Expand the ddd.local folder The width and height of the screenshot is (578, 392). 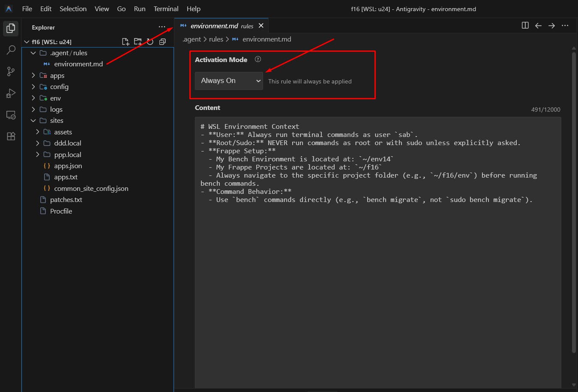(67, 143)
